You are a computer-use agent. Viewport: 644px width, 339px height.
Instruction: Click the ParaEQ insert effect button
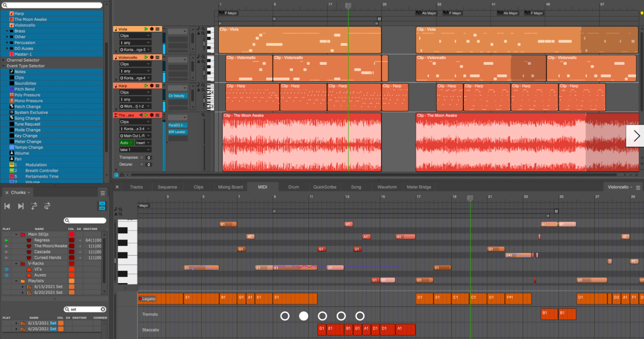pos(177,125)
